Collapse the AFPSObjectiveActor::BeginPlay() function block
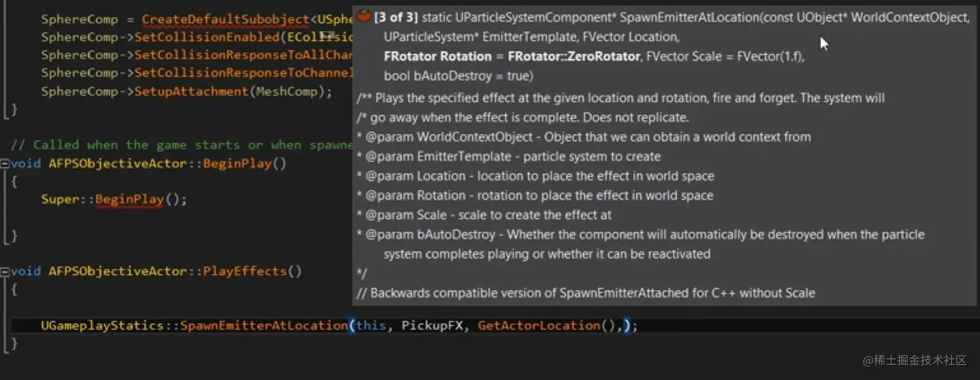The image size is (980, 380). pos(5,164)
